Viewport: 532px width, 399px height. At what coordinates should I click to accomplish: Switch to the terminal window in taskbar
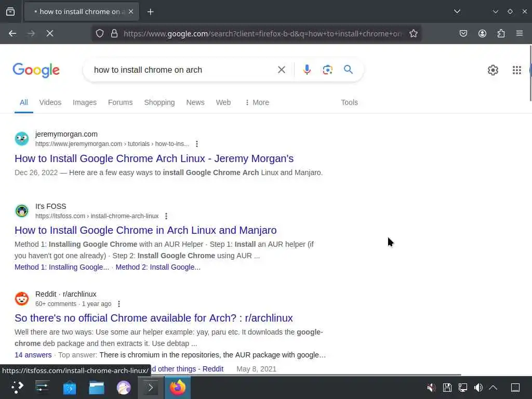tap(151, 388)
